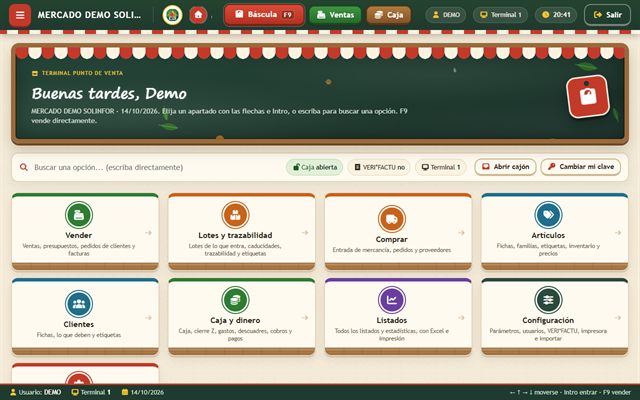Click the Terminal 1 chip near search

click(x=441, y=167)
